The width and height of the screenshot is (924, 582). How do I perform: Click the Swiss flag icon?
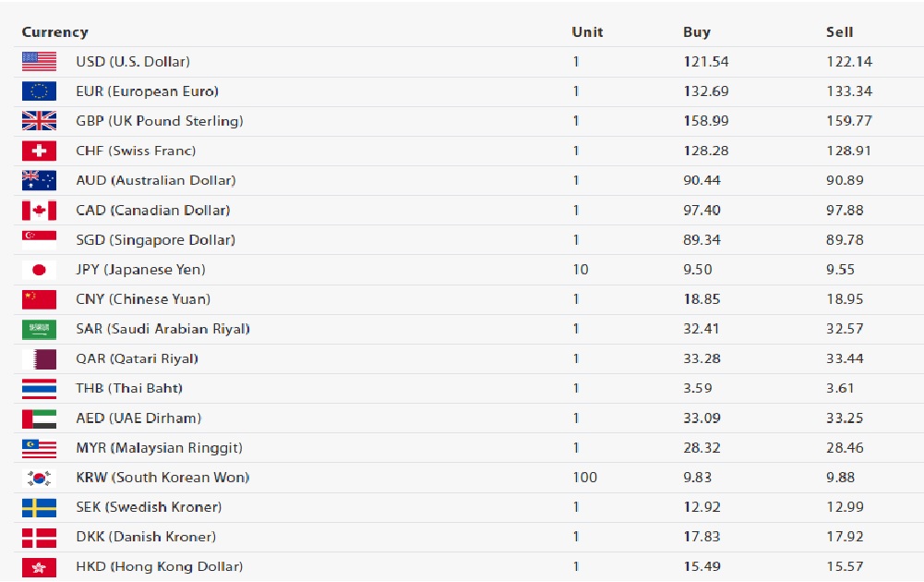(x=39, y=151)
